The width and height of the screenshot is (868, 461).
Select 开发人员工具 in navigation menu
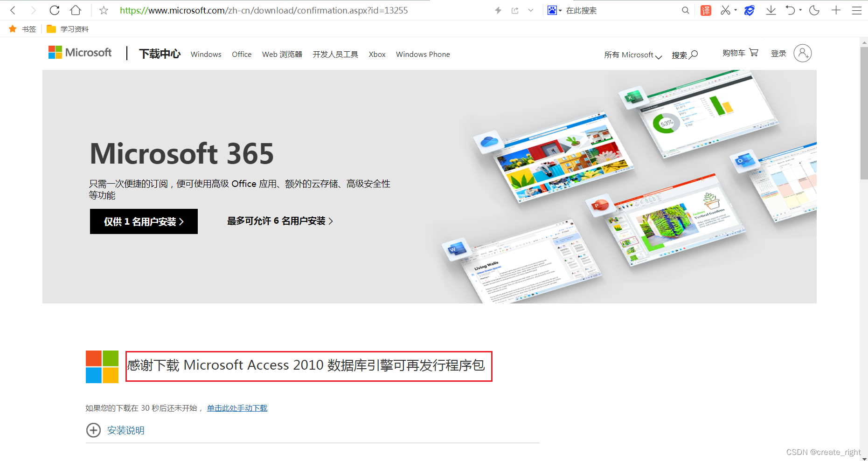(x=335, y=55)
